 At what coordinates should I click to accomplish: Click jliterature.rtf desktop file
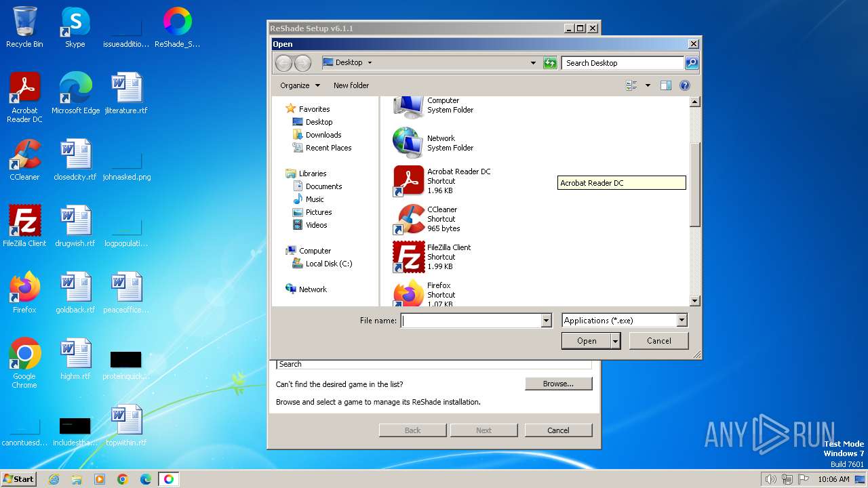126,94
